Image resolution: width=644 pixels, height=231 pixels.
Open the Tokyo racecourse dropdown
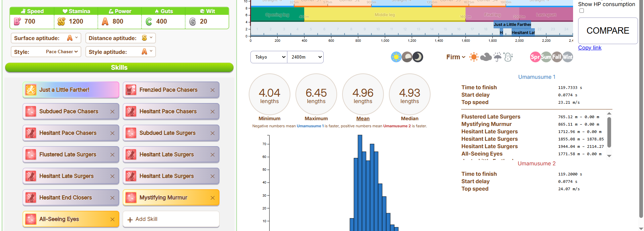[269, 57]
